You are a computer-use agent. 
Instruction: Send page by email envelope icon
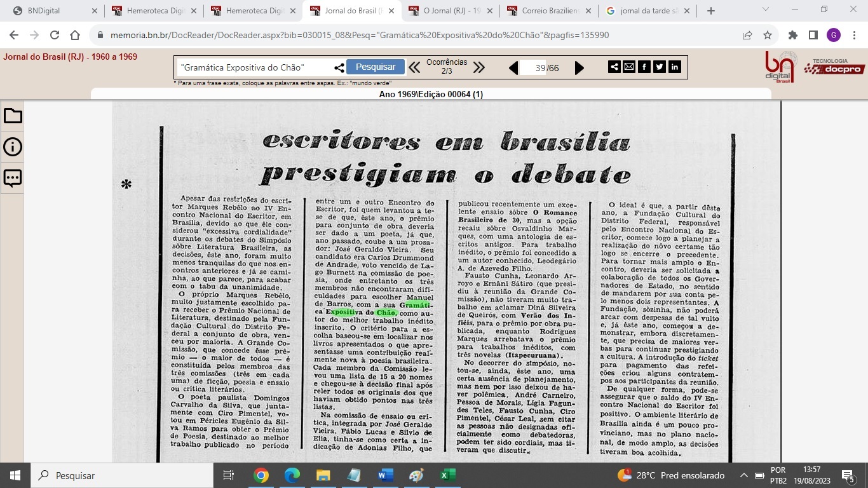(629, 67)
